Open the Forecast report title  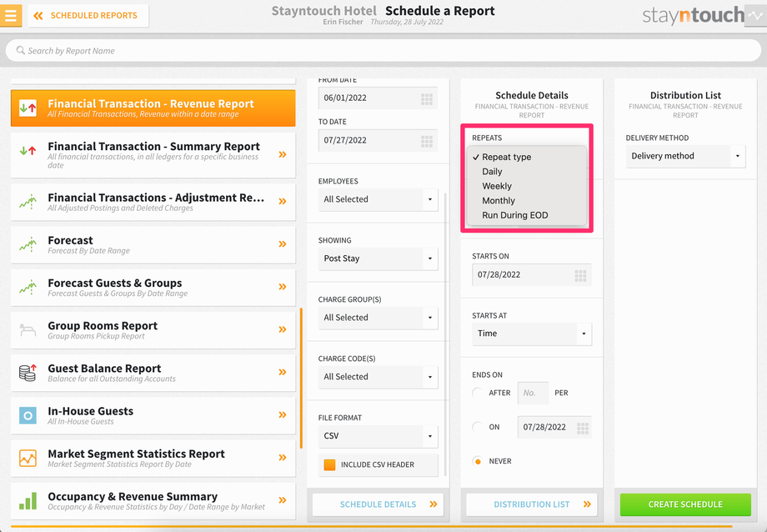coord(70,240)
